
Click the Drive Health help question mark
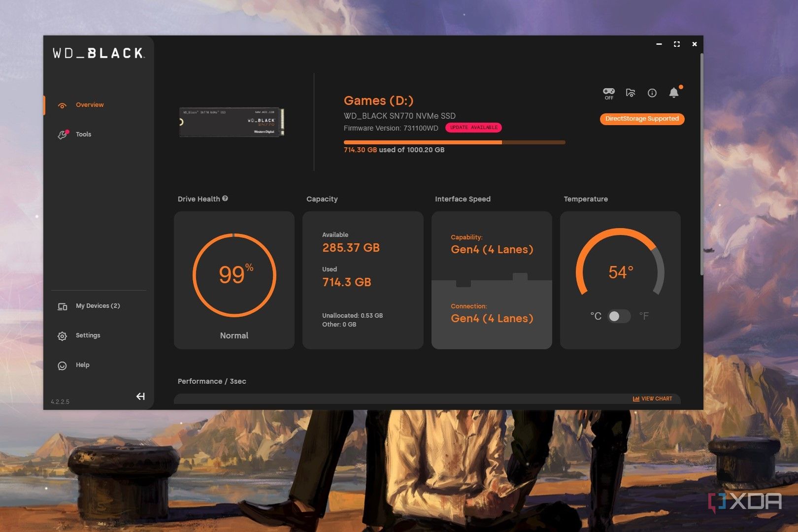click(225, 199)
